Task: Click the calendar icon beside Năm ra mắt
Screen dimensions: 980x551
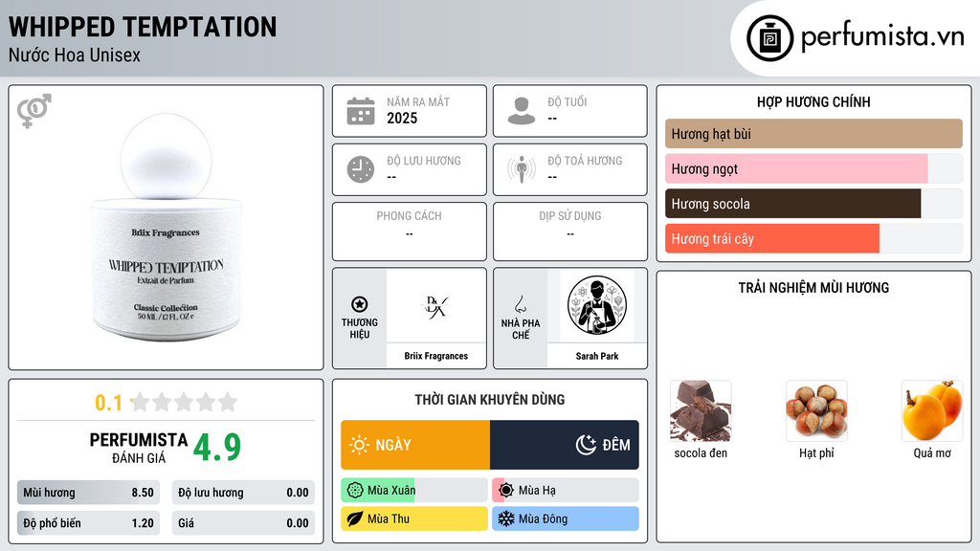Action: (x=361, y=111)
